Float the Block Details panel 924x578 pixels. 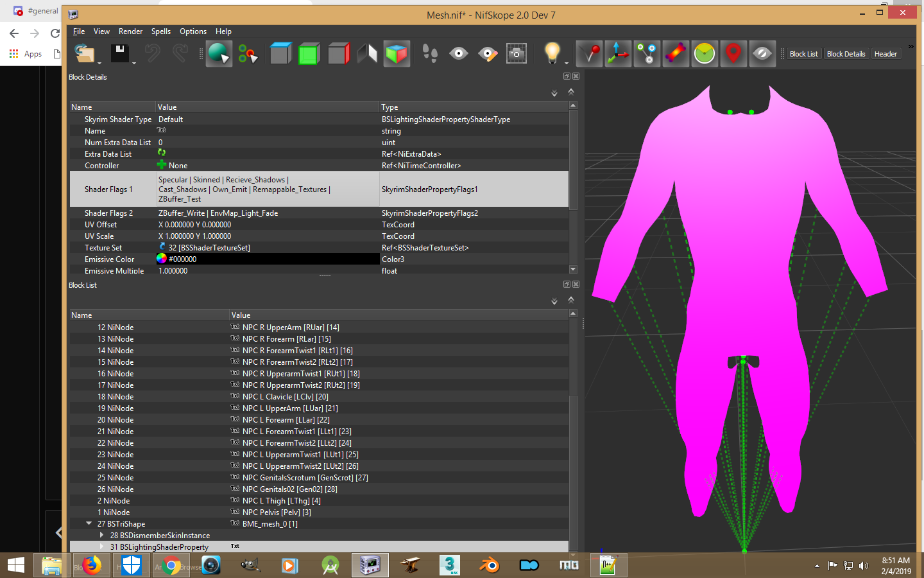tap(567, 76)
